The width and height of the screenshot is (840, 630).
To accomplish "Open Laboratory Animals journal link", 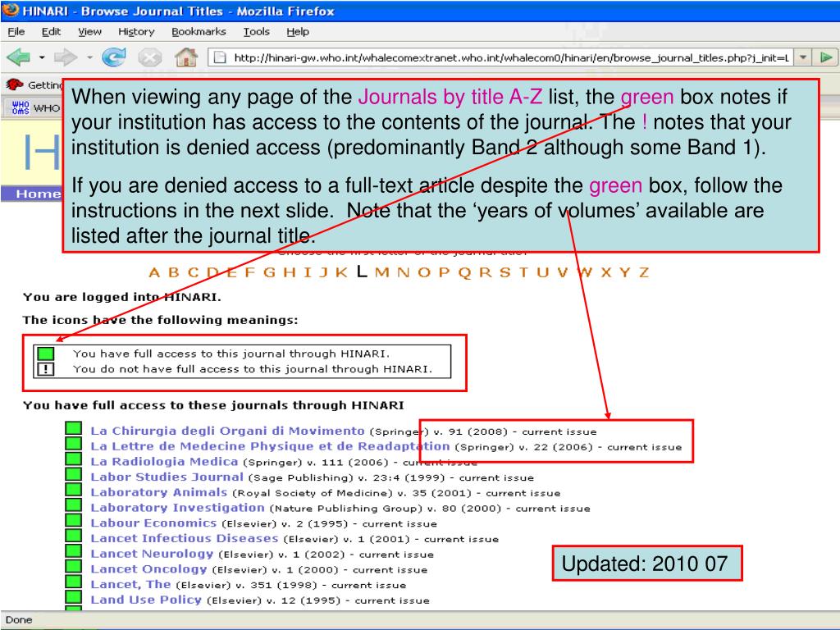I will click(158, 493).
